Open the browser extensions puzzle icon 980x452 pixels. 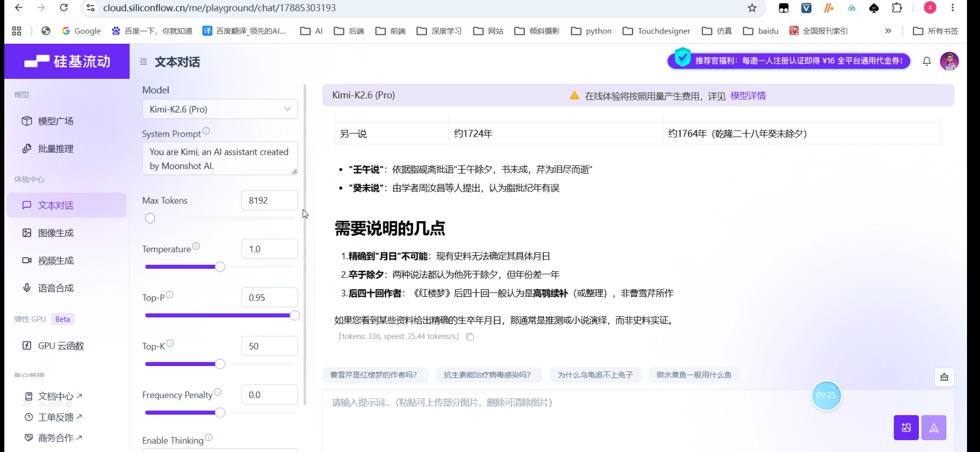pyautogui.click(x=897, y=8)
